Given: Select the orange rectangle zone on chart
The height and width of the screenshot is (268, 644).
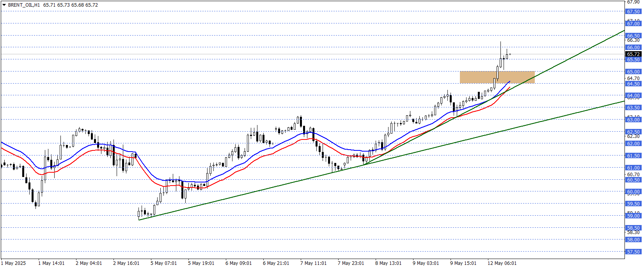Looking at the screenshot, I should 497,77.
